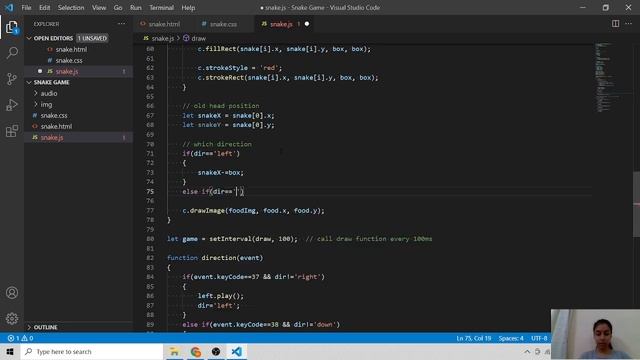This screenshot has height=360, width=640.
Task: Open File Explorer from the taskbar
Action: (x=174, y=351)
